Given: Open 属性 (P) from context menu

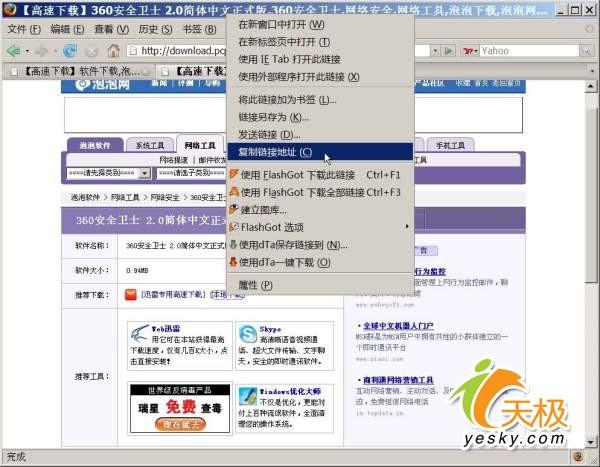Looking at the screenshot, I should [x=320, y=285].
